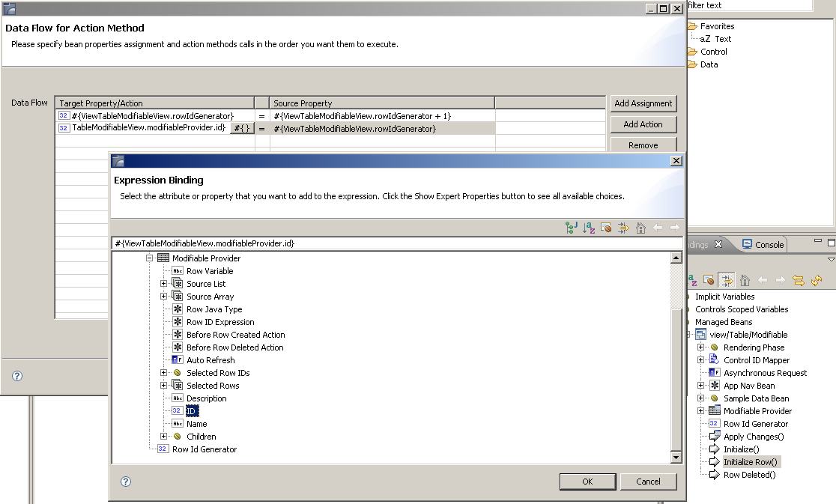Image resolution: width=836 pixels, height=504 pixels.
Task: Click the help icon in Data Flow dialog
Action: [x=17, y=376]
